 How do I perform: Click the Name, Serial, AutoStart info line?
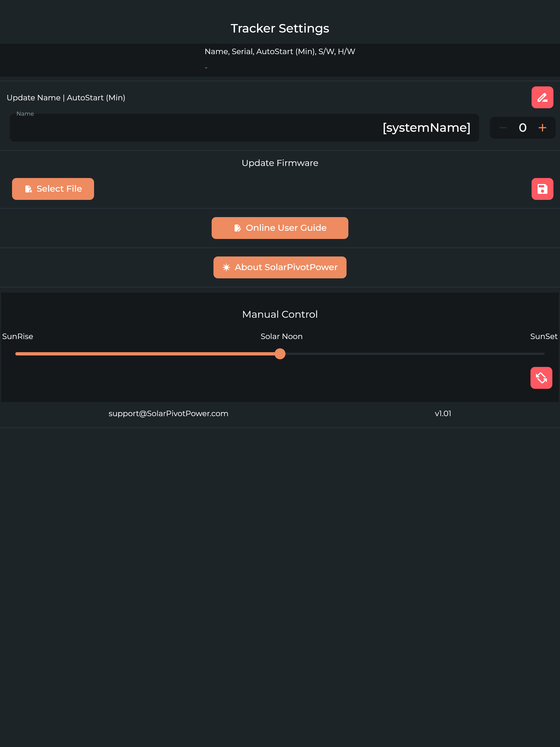coord(280,51)
